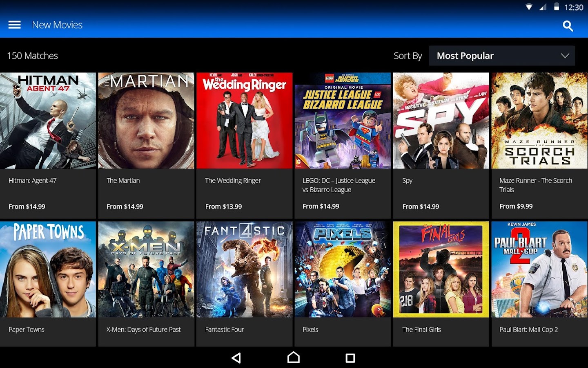Open the X-Men Days of Future Past poster
Screen dimensions: 588x368
pos(146,269)
